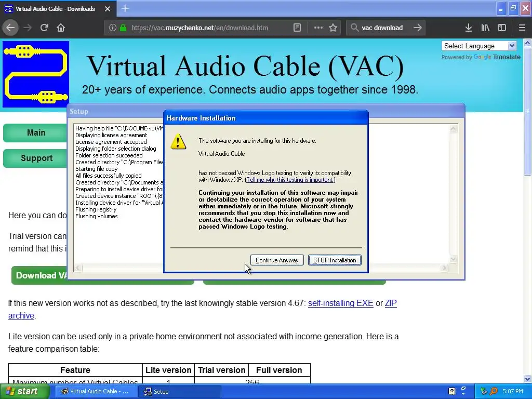Click the yellow warning icon in dialog
The width and height of the screenshot is (532, 399).
click(179, 141)
